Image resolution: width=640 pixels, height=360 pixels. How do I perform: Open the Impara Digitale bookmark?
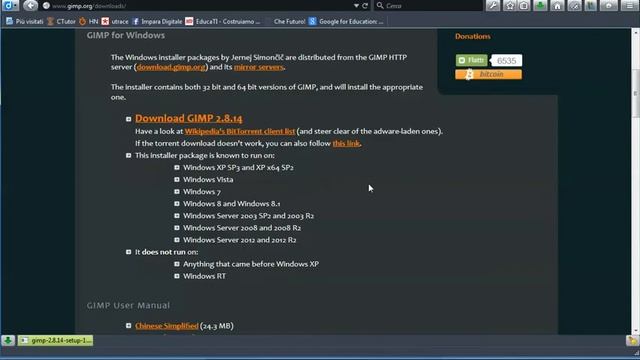pyautogui.click(x=157, y=22)
